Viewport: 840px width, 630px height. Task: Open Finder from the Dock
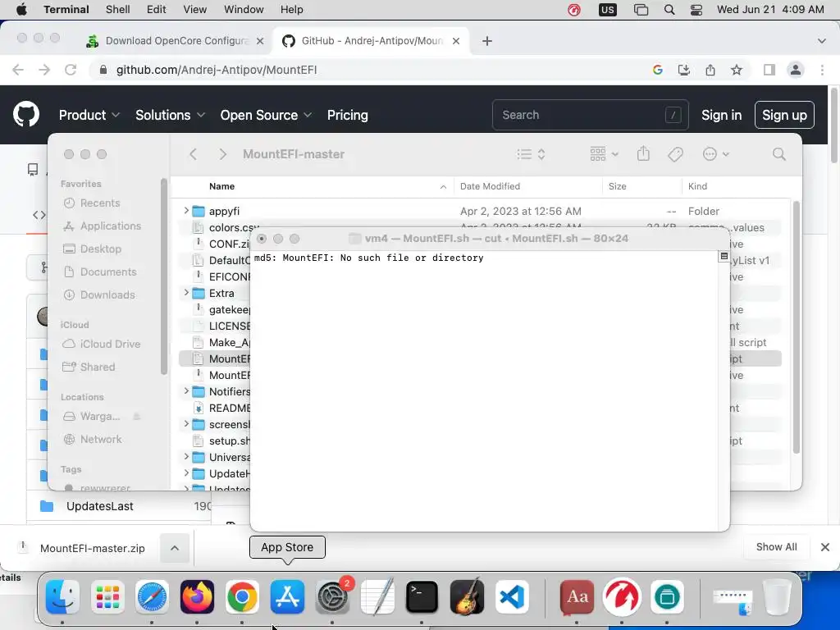tap(62, 596)
